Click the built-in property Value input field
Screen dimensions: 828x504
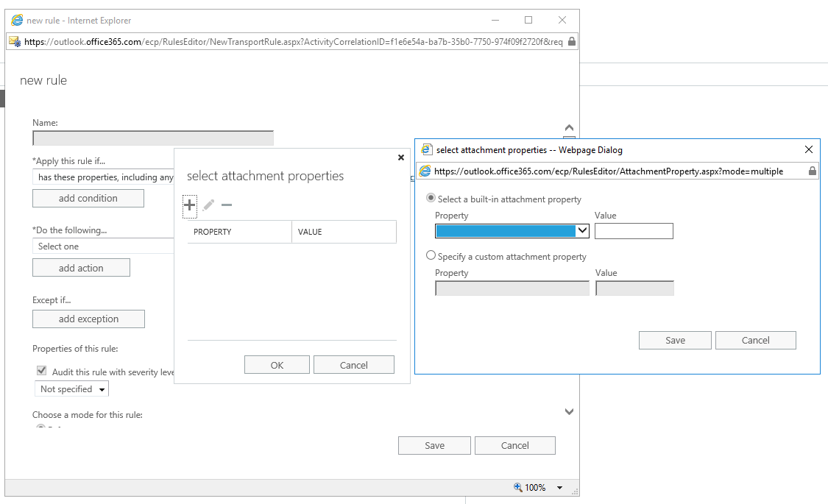tap(634, 231)
